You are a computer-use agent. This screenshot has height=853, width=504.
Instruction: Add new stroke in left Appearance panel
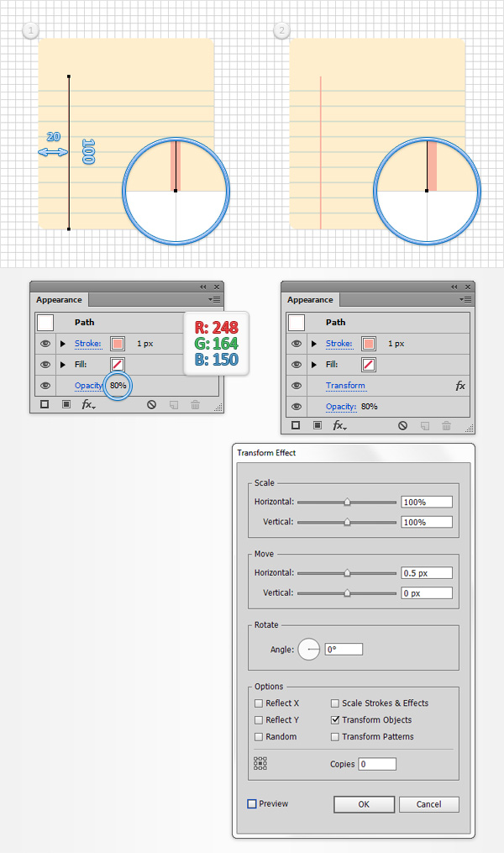pos(45,404)
